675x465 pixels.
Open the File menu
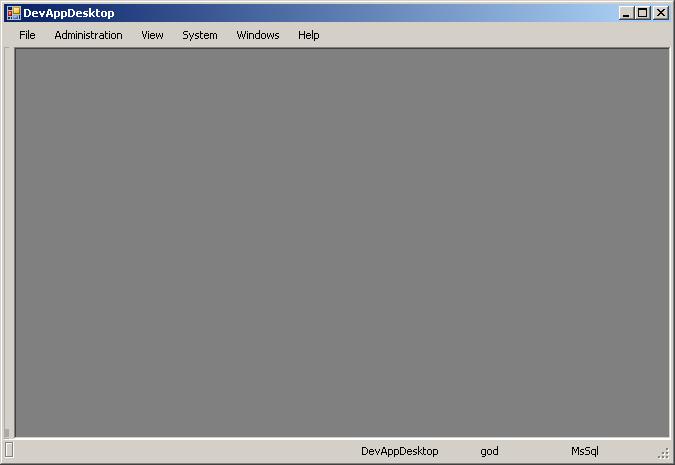click(27, 35)
